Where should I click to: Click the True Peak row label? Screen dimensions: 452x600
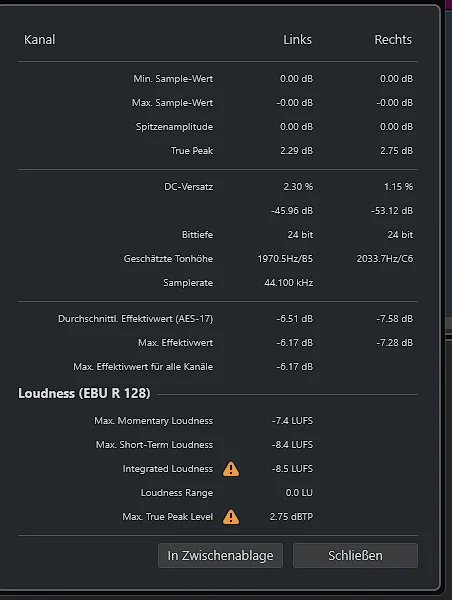click(192, 151)
